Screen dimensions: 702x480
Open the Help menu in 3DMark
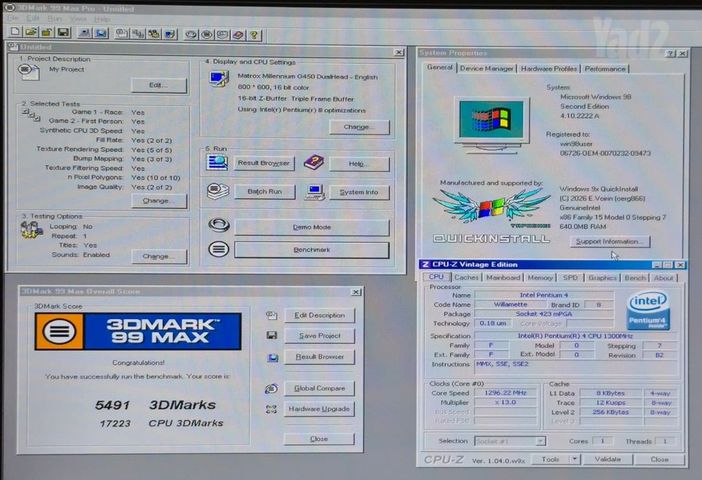tap(102, 19)
